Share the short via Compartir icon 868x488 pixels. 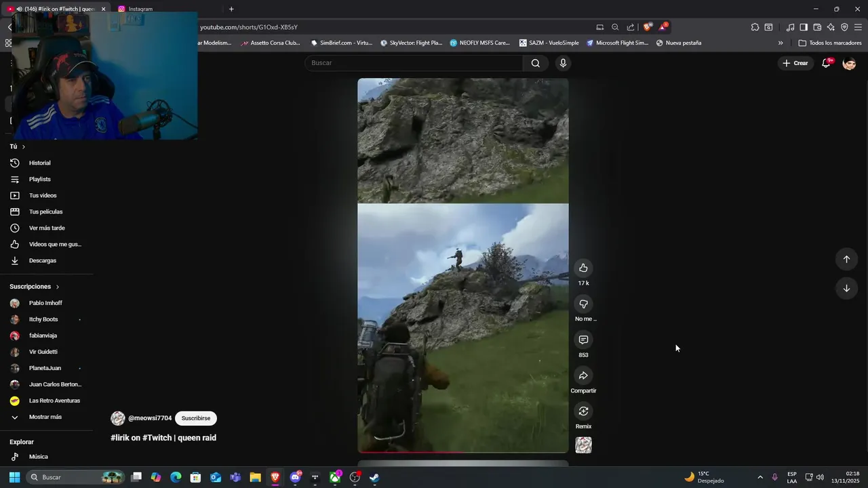pos(583,375)
